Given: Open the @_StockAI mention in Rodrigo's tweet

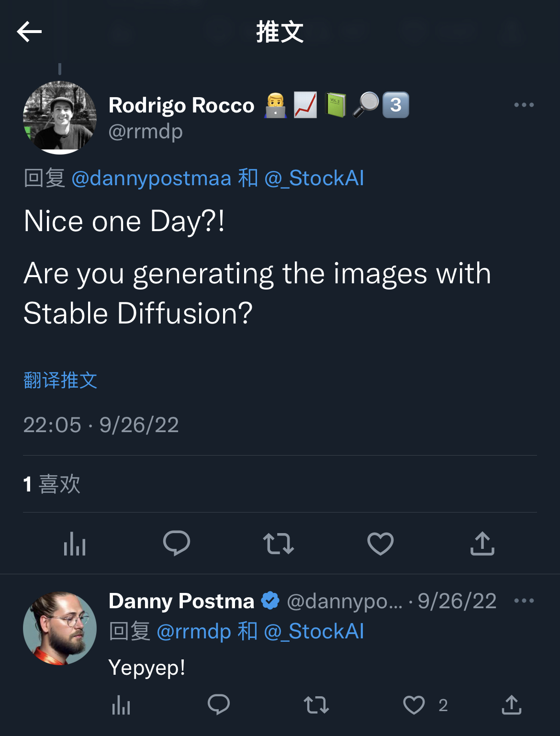Looking at the screenshot, I should 314,178.
